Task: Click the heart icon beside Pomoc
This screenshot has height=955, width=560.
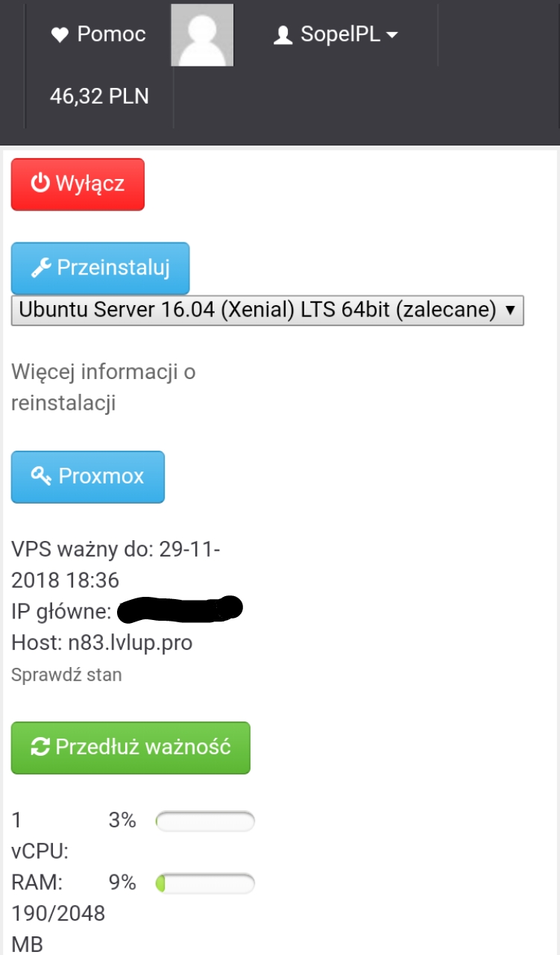Action: pyautogui.click(x=60, y=34)
